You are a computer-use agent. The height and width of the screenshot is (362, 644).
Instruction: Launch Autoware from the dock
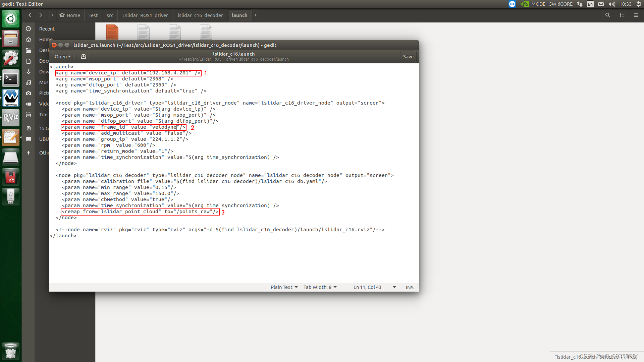pos(11,98)
